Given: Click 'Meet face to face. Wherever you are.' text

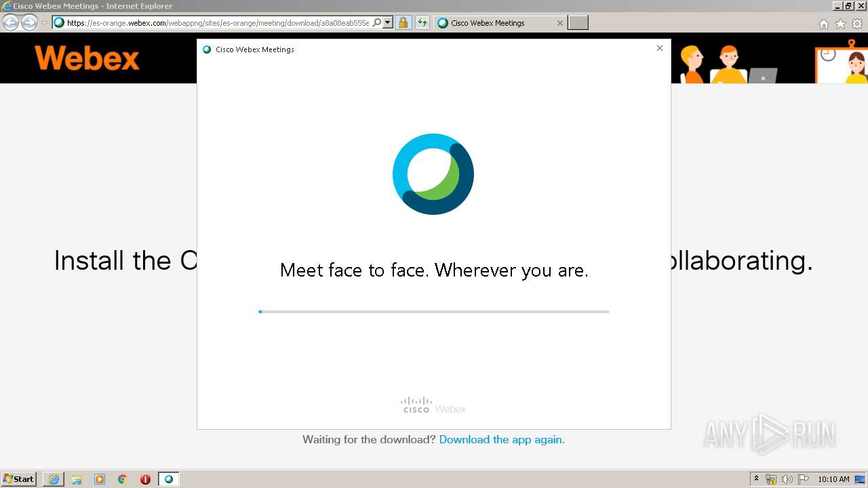Looking at the screenshot, I should (434, 270).
